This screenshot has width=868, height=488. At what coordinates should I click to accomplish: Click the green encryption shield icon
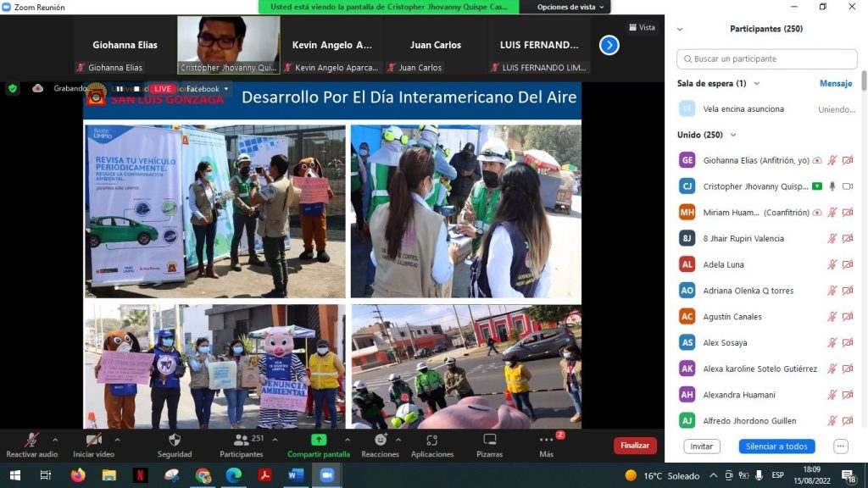[x=13, y=88]
